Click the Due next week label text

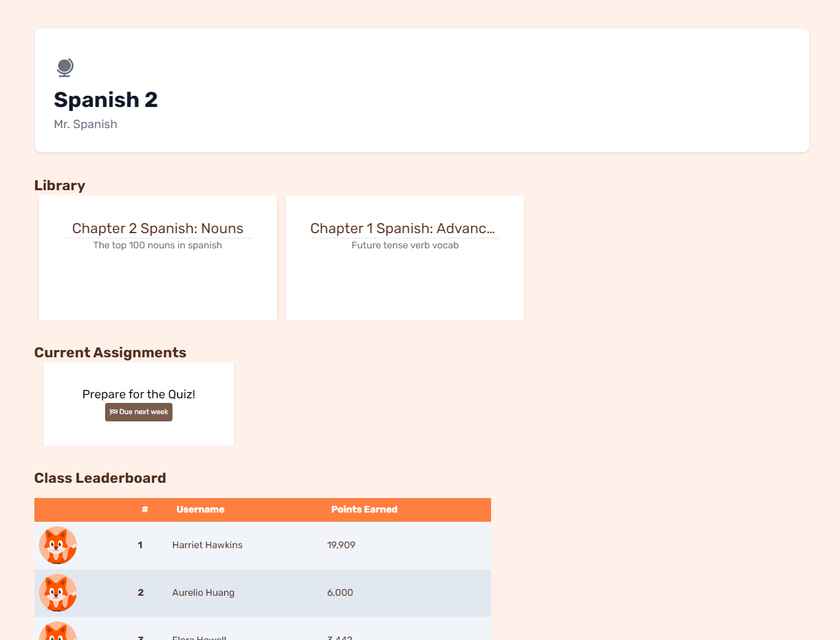[143, 412]
